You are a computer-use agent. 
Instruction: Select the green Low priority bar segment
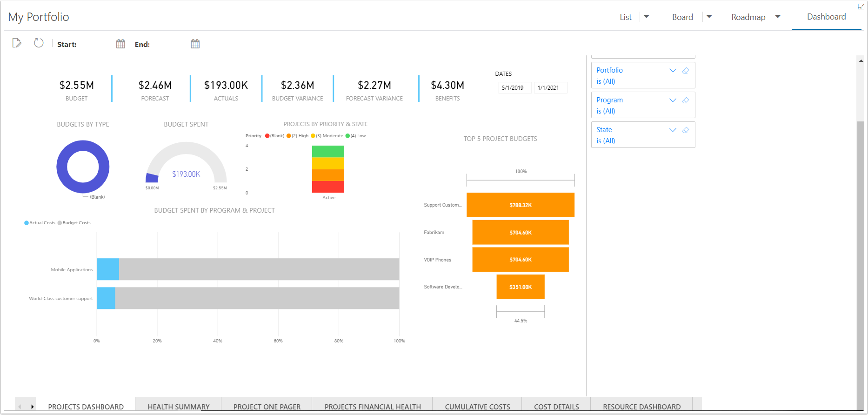click(328, 151)
